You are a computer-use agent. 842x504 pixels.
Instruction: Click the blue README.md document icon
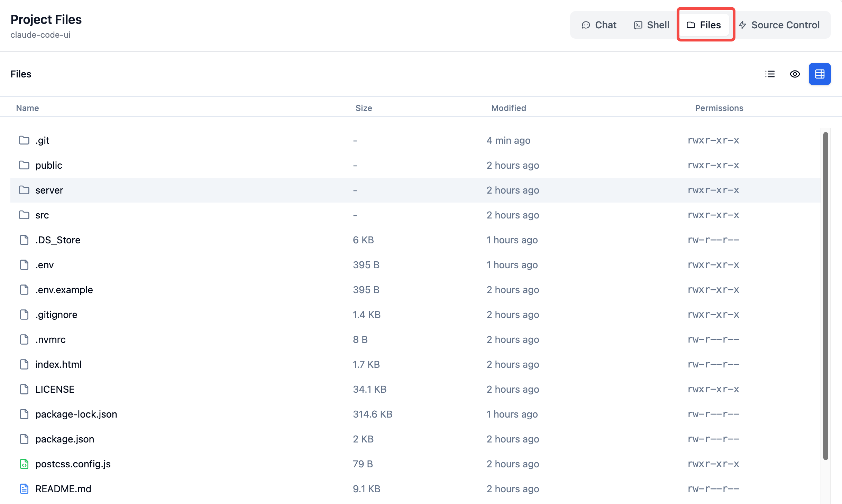coord(24,489)
